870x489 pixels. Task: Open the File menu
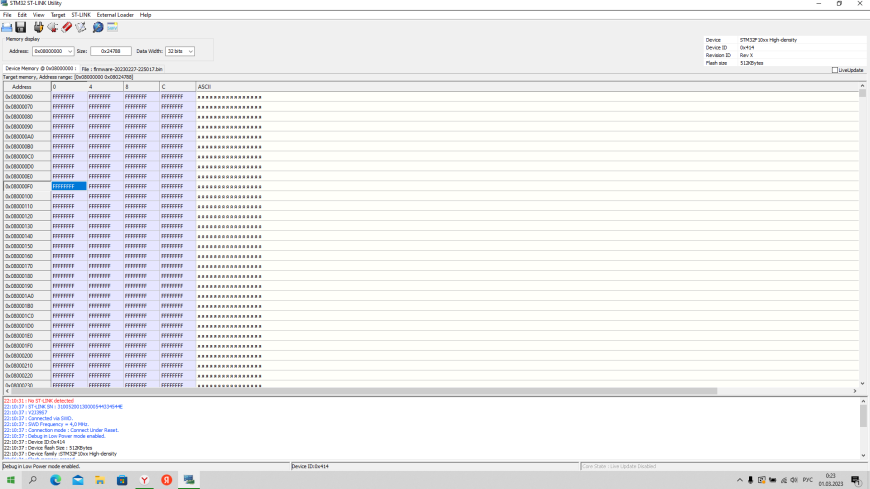pos(7,15)
